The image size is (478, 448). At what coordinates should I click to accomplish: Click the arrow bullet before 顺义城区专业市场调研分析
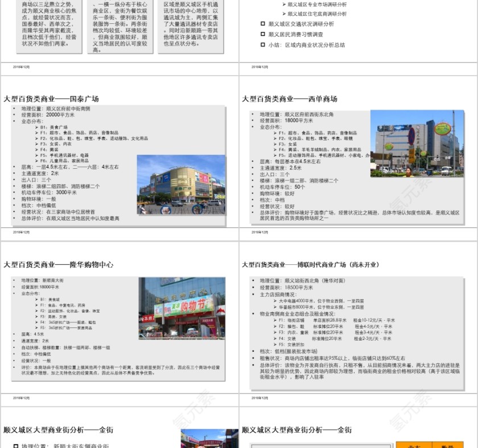pos(283,5)
